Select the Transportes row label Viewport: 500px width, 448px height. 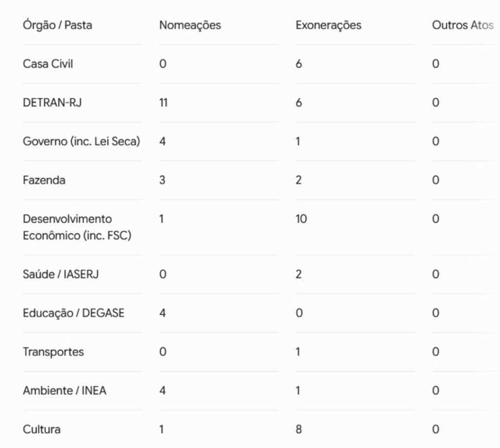click(53, 352)
